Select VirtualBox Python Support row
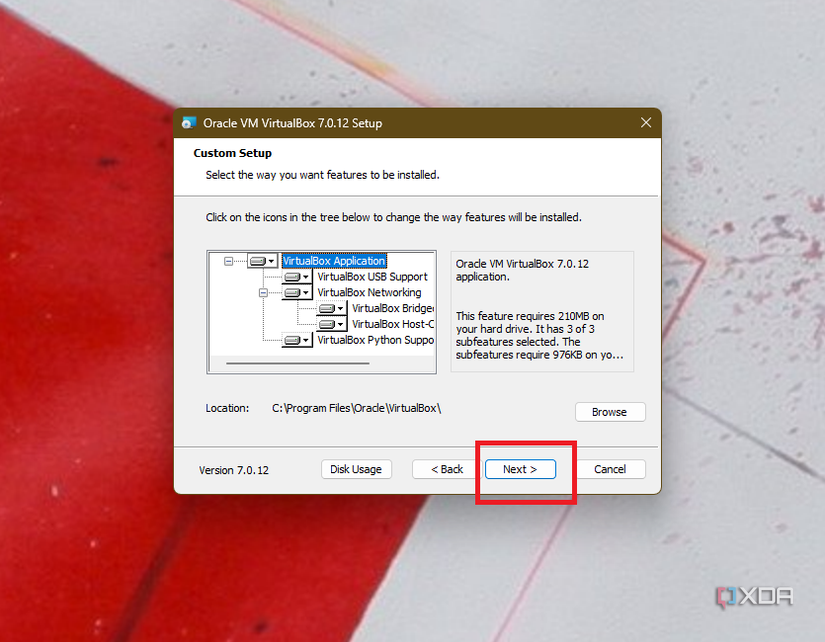Image resolution: width=825 pixels, height=642 pixels. pos(376,340)
